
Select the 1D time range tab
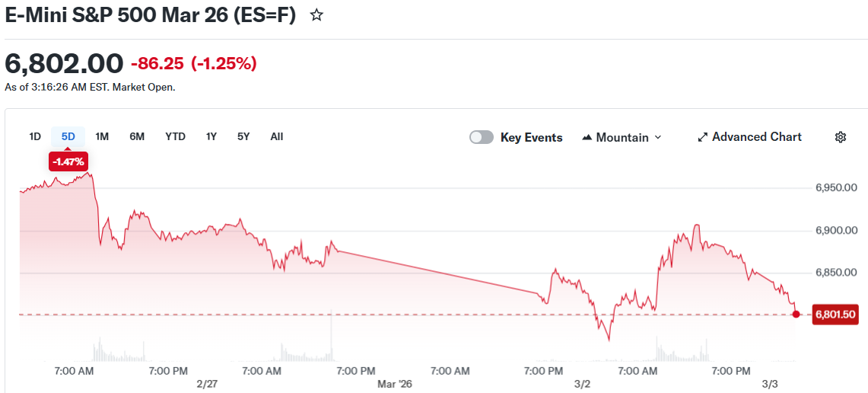[x=35, y=137]
